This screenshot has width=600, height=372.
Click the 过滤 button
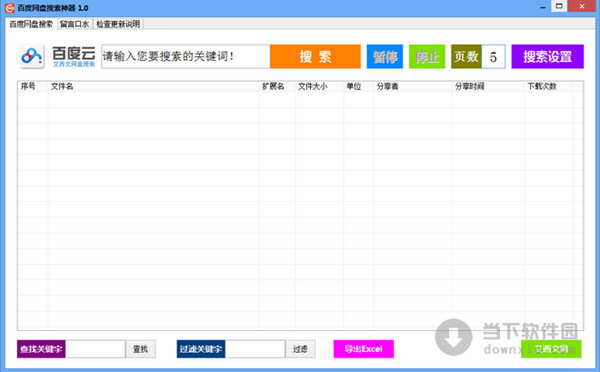[300, 349]
